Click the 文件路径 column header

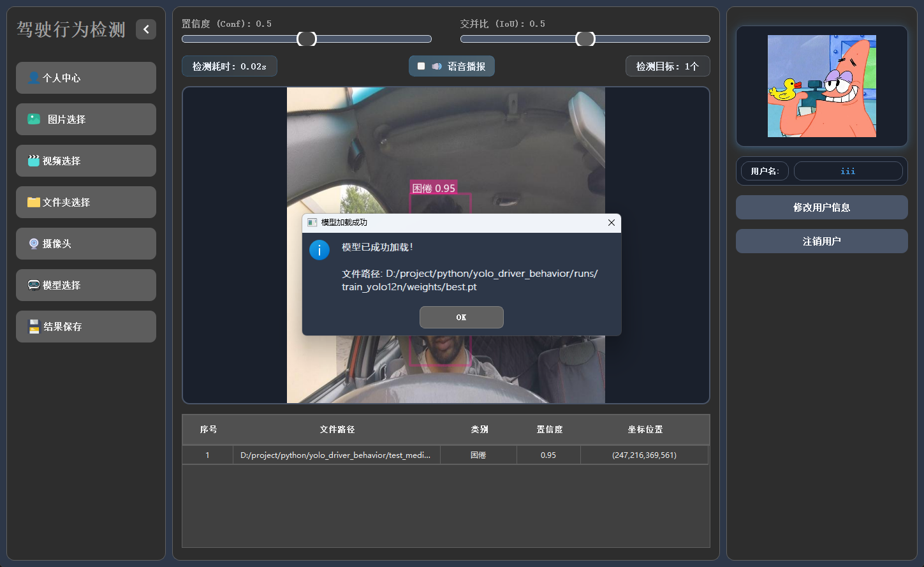(x=337, y=429)
